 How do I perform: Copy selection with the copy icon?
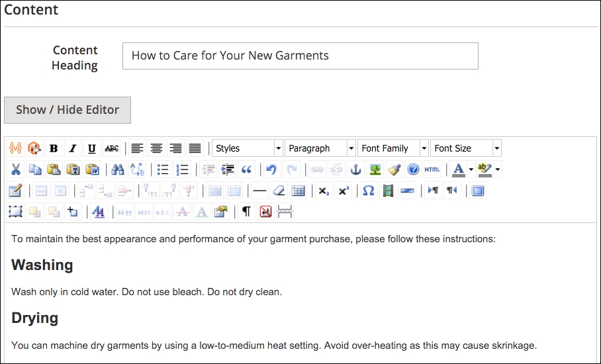click(x=34, y=169)
